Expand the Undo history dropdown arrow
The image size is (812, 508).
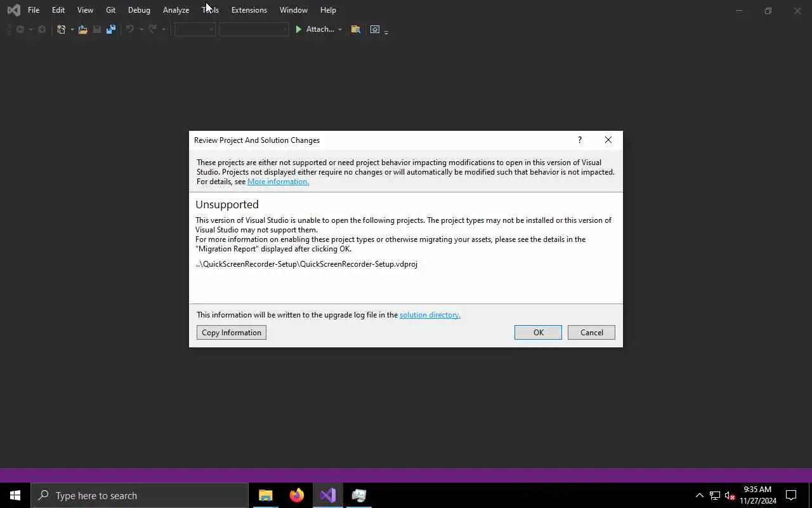(141, 29)
